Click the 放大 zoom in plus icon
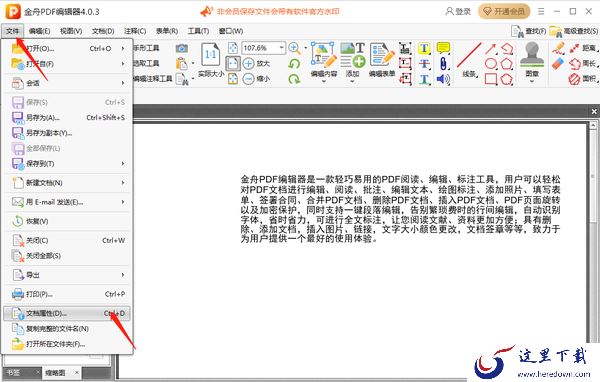The width and height of the screenshot is (600, 382). (x=249, y=64)
